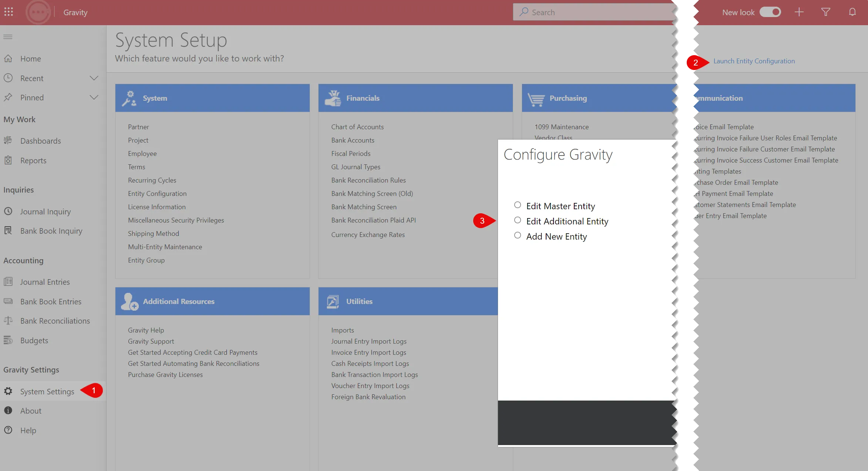This screenshot has width=868, height=471.
Task: Toggle the New look switch
Action: point(770,12)
